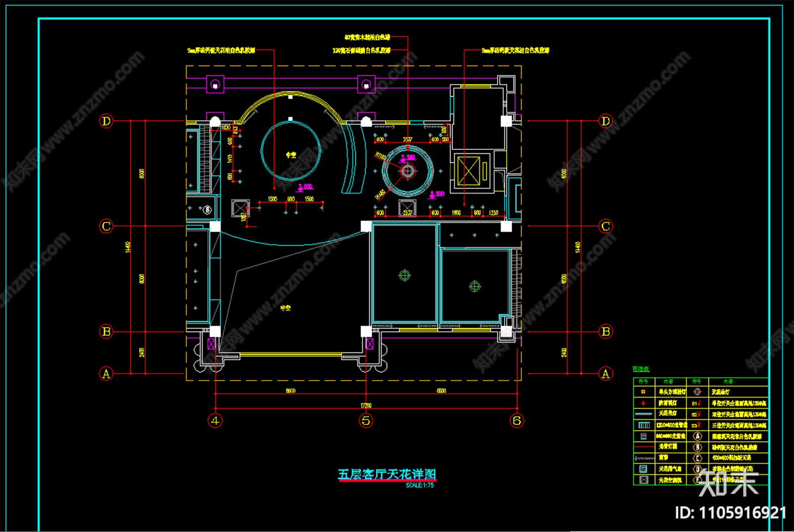The width and height of the screenshot is (794, 532).
Task: Click the 8600 dimension between grids 4 and 5
Action: coord(290,391)
